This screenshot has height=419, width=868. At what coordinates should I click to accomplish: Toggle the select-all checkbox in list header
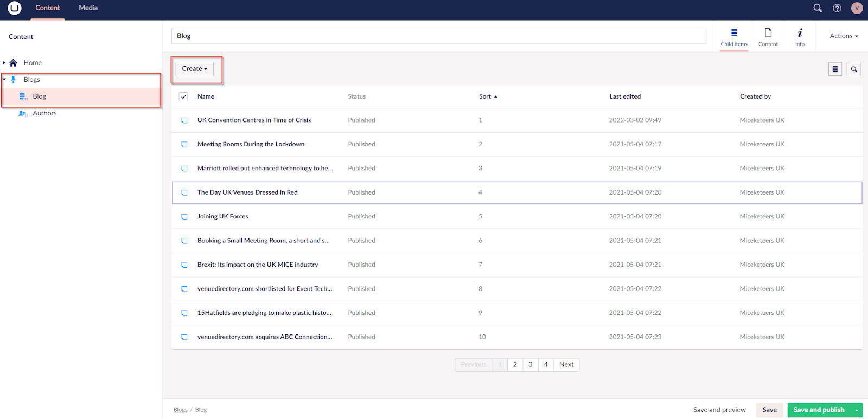(x=183, y=96)
